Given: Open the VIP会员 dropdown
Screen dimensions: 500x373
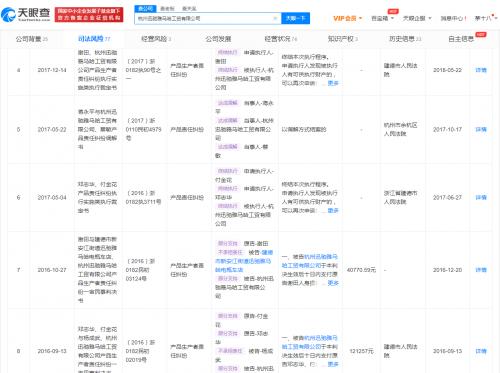Looking at the screenshot, I should tap(347, 18).
